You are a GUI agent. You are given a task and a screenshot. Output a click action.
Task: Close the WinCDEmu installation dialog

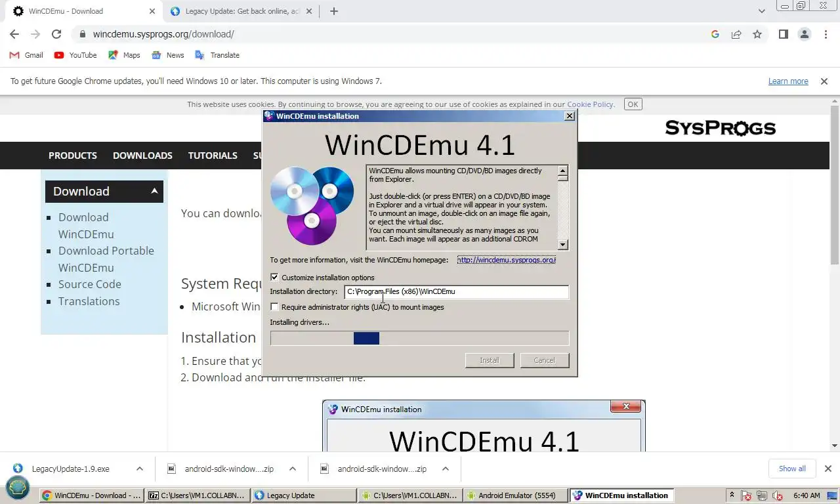[570, 115]
